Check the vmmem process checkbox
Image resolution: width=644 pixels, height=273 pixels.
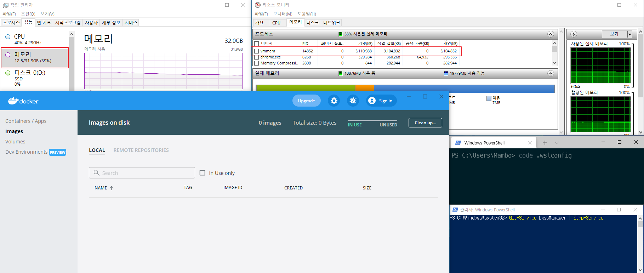(x=257, y=51)
